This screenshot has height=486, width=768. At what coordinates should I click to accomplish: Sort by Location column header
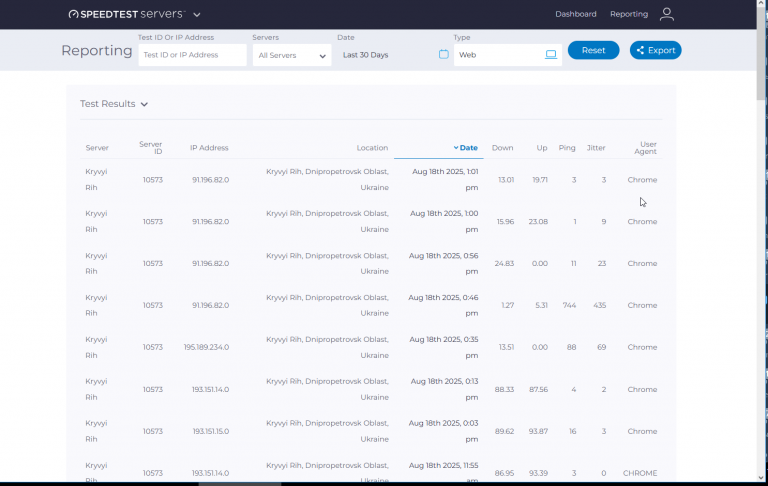[x=372, y=147]
